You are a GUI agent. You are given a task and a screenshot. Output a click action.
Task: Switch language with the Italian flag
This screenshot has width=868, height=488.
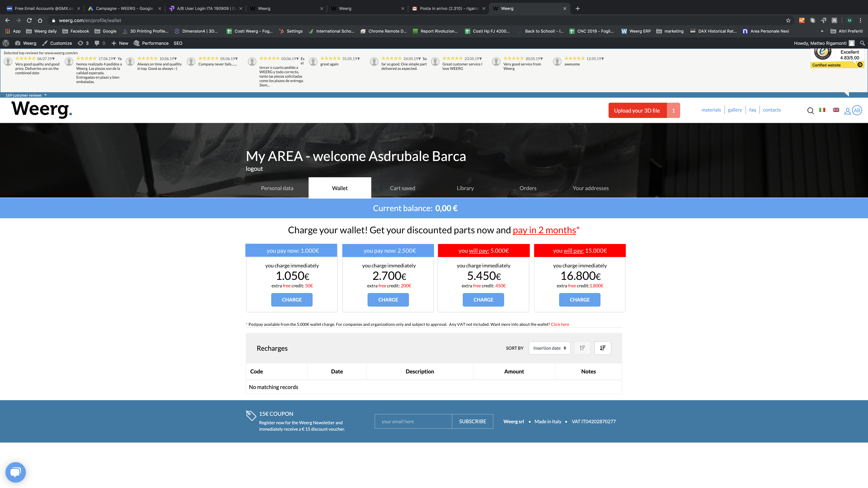822,110
